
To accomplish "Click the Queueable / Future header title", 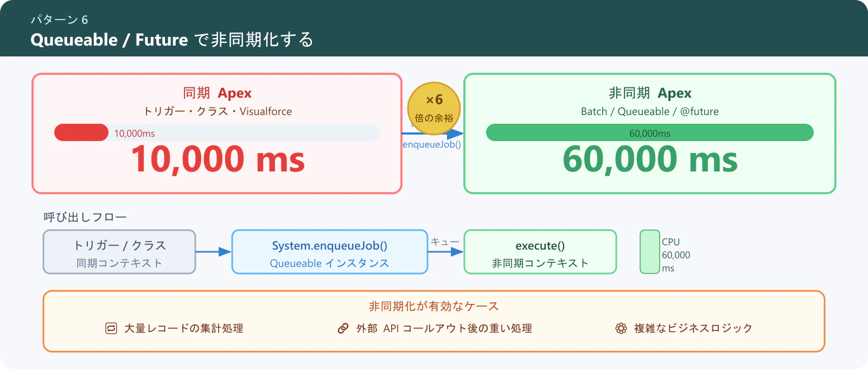I will coord(172,40).
